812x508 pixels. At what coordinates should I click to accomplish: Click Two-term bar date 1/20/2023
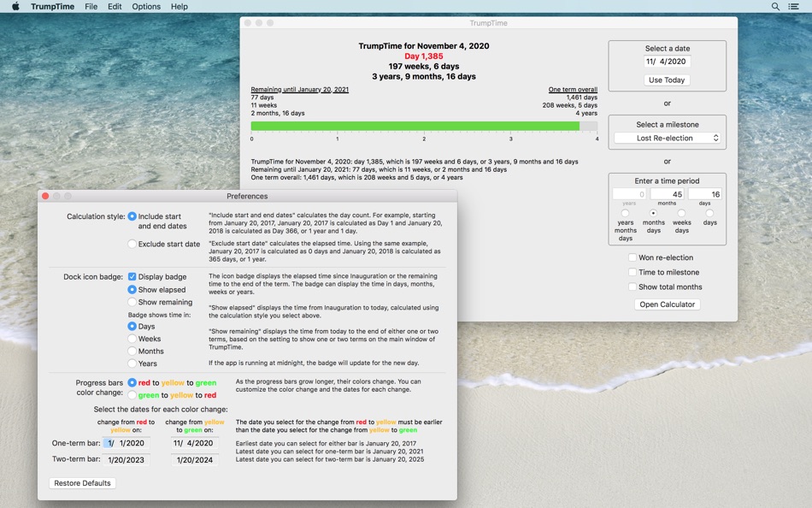[x=127, y=460]
